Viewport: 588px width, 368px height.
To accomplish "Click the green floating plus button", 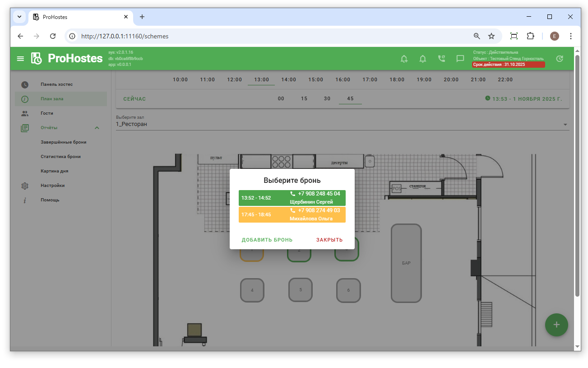I will [556, 325].
